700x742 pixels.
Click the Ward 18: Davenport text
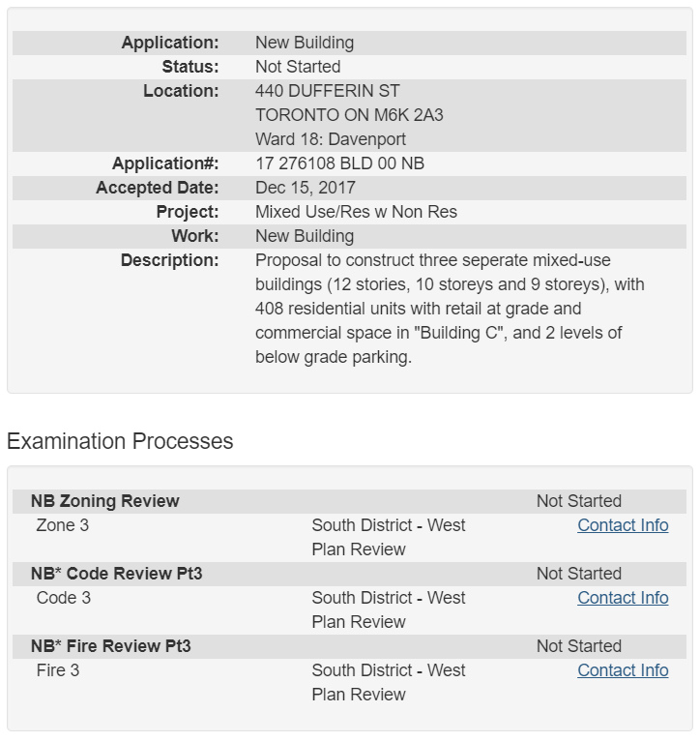[x=330, y=139]
